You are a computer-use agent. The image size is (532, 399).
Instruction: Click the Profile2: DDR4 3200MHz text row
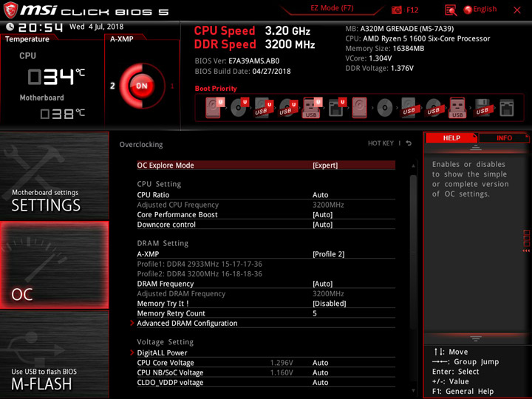coord(199,273)
